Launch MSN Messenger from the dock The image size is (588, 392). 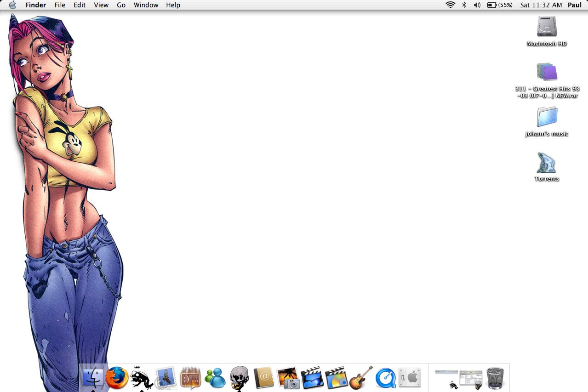pyautogui.click(x=215, y=378)
